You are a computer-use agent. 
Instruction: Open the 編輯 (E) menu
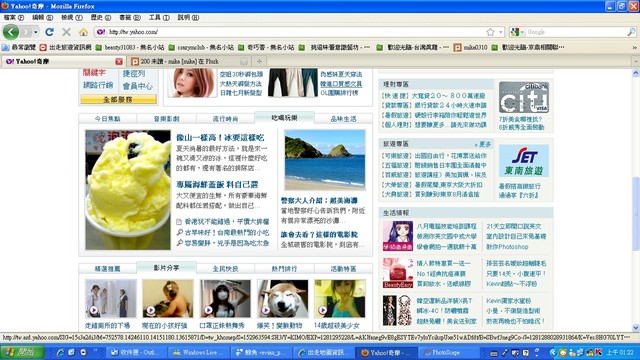tap(42, 18)
